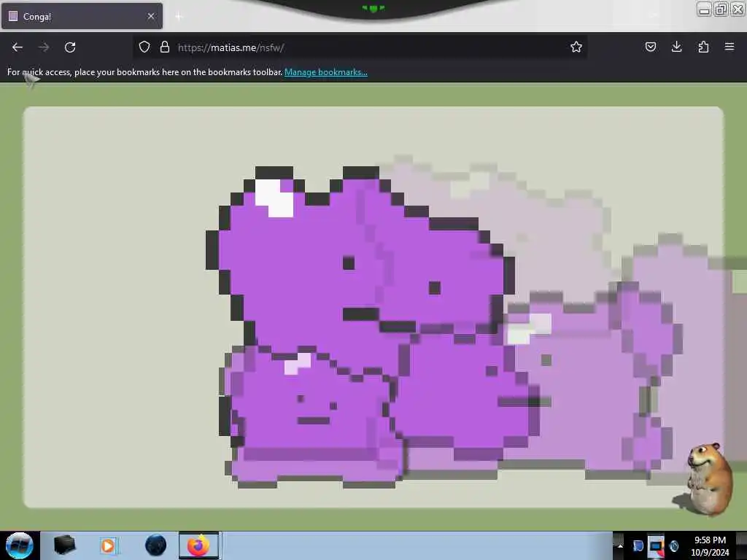Show hidden system tray icons
The width and height of the screenshot is (747, 560).
(620, 545)
